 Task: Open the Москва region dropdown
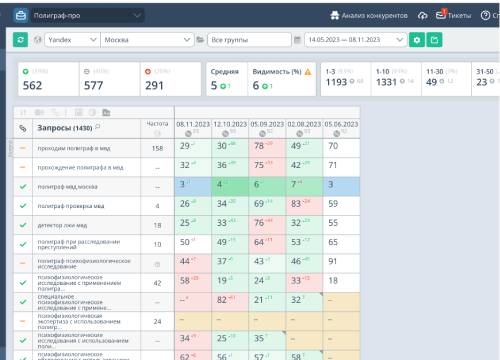click(147, 40)
